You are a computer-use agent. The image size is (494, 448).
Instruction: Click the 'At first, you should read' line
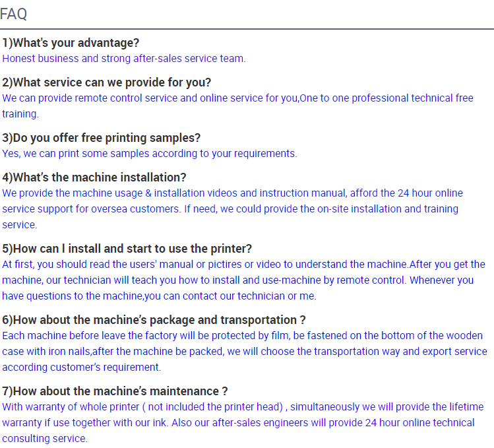click(x=243, y=264)
